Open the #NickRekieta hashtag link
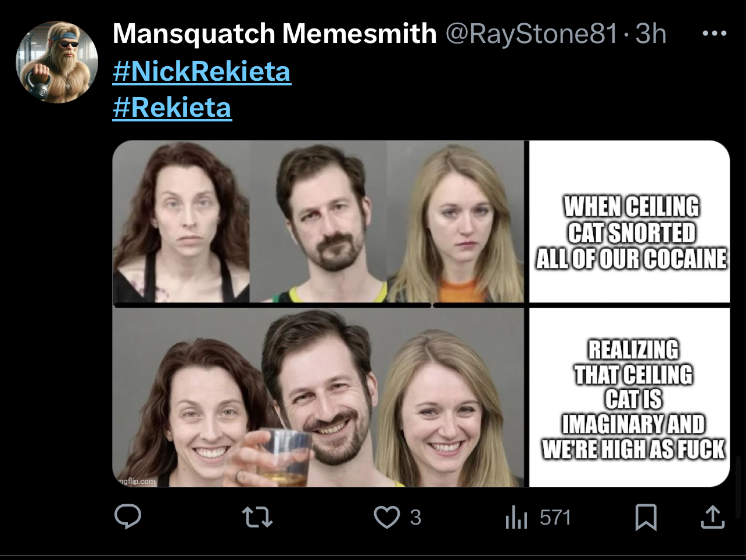The width and height of the screenshot is (746, 560). (202, 71)
